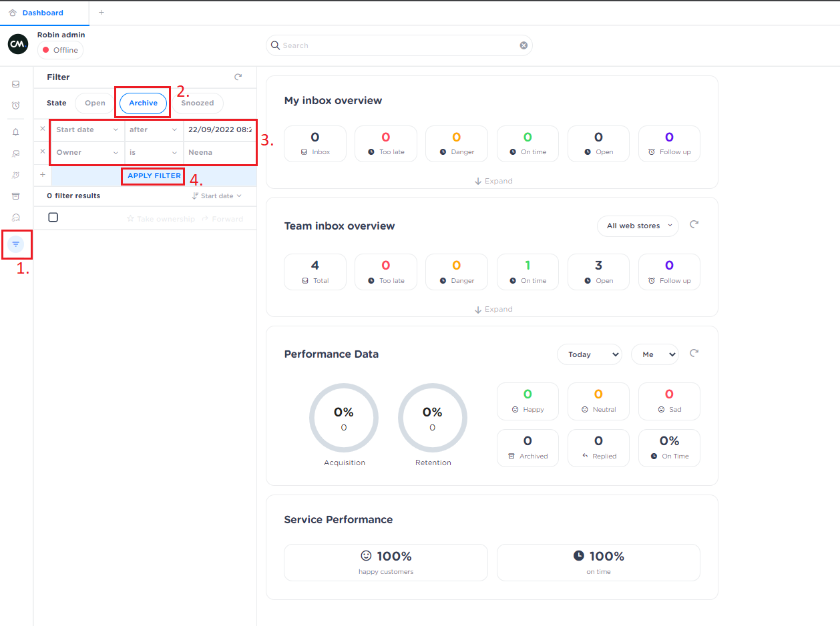Select the filter icon in sidebar
The width and height of the screenshot is (840, 626).
point(16,244)
